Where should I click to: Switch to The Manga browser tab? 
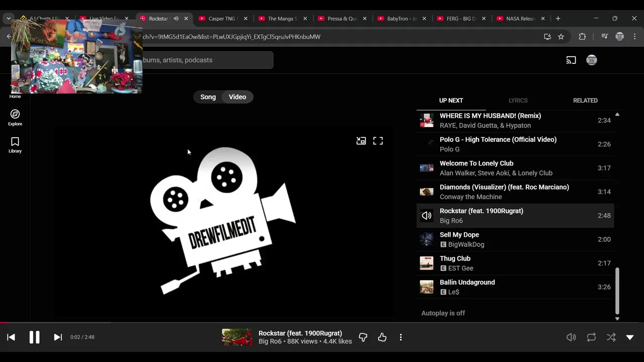(x=282, y=19)
